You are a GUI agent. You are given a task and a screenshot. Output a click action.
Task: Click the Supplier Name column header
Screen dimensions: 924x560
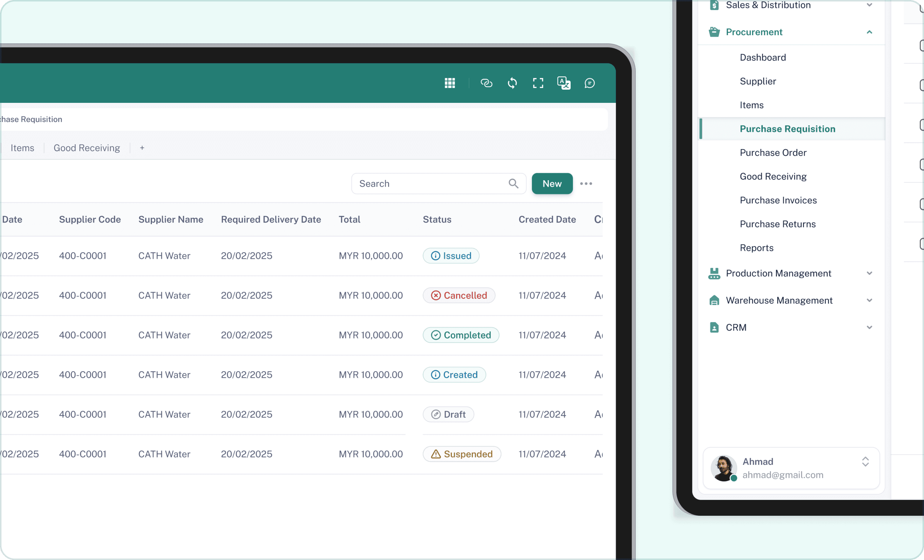pyautogui.click(x=171, y=219)
